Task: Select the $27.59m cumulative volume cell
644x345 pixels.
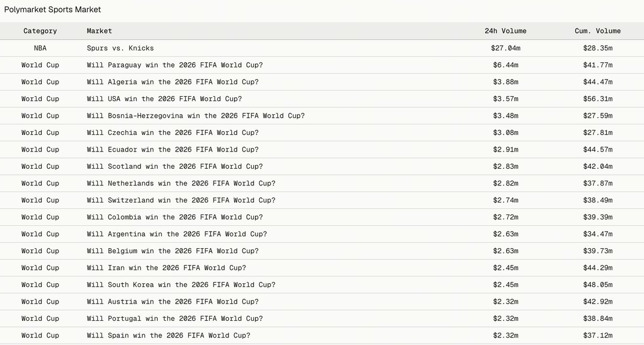Action: coord(597,116)
